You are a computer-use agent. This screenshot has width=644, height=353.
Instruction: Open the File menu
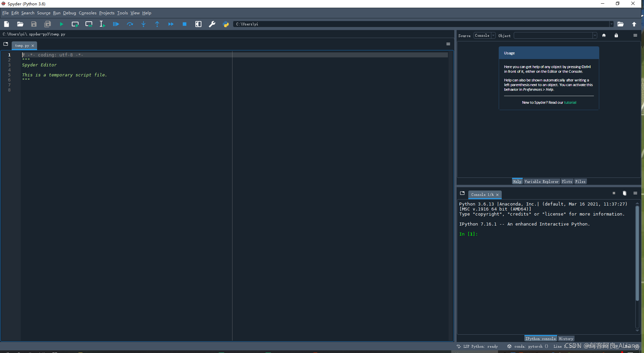pos(5,13)
